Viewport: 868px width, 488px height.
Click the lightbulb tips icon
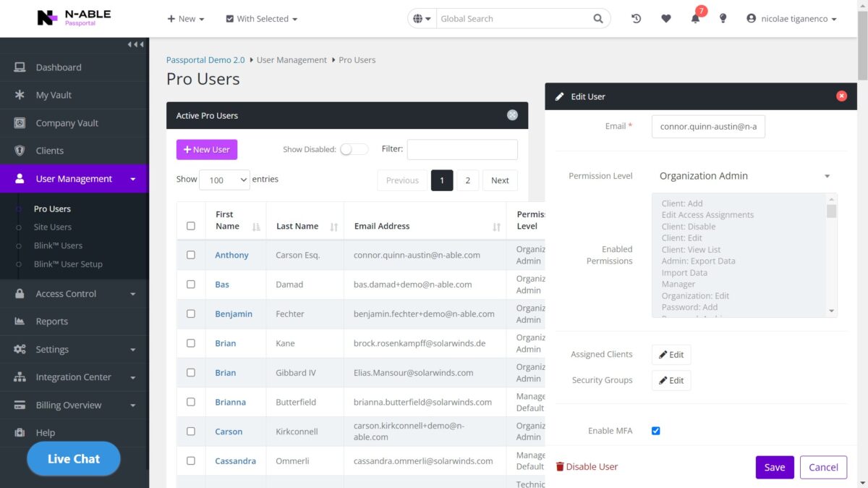[723, 19]
